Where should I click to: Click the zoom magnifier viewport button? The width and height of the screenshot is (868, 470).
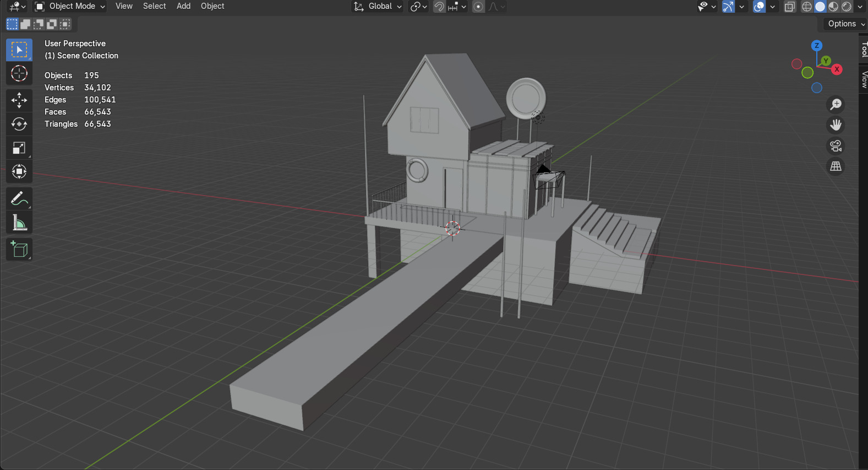point(836,104)
